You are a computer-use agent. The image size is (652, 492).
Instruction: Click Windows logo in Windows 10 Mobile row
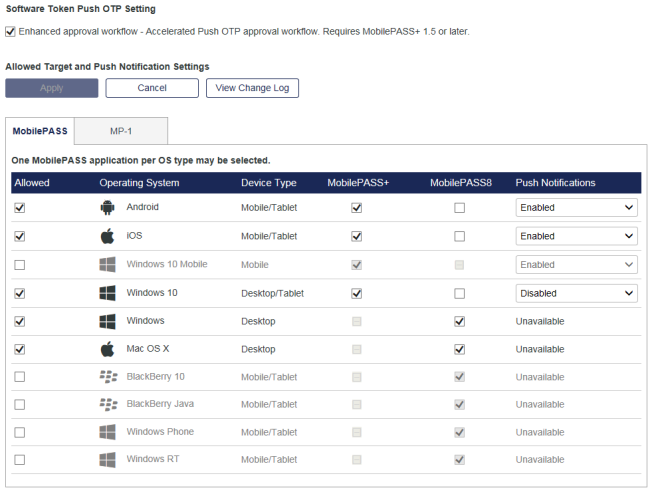click(107, 265)
